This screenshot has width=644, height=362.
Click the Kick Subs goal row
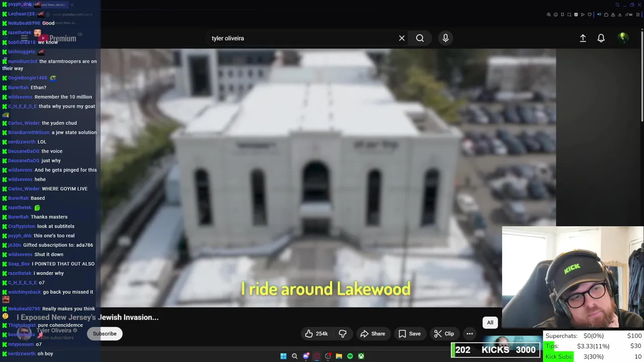tap(594, 356)
